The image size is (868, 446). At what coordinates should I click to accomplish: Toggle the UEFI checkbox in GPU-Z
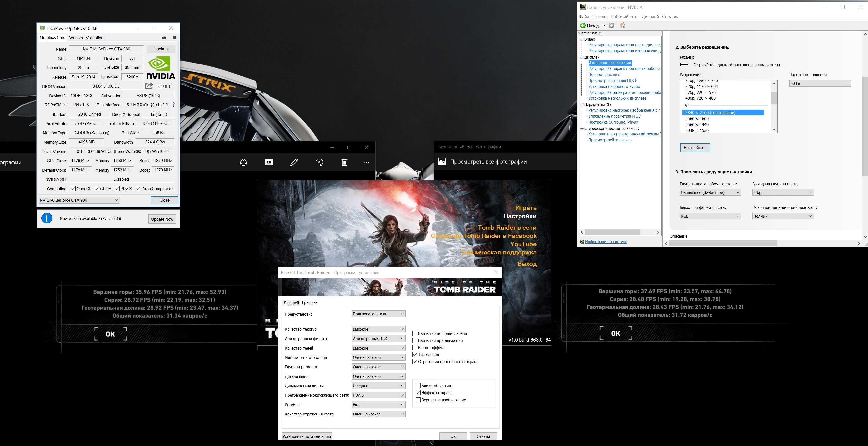pyautogui.click(x=160, y=86)
